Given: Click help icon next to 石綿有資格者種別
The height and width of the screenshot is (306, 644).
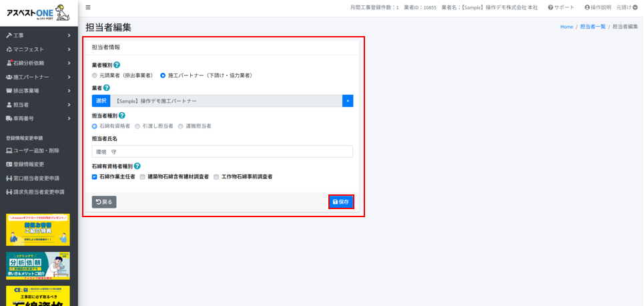Looking at the screenshot, I should (137, 166).
